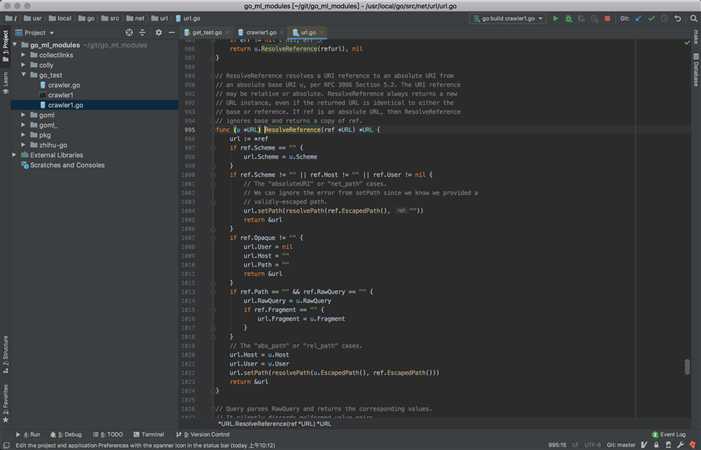Click the red alert icon in status bar
Screen dimensions: 701x450
coord(693,445)
